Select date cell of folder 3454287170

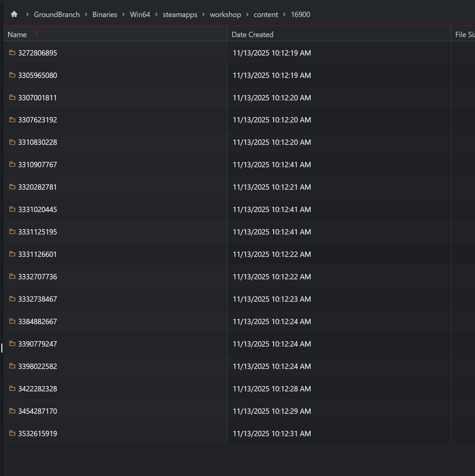(272, 411)
